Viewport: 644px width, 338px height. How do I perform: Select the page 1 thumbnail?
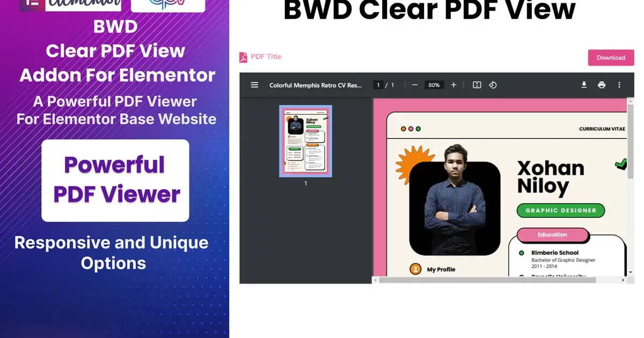[x=305, y=141]
